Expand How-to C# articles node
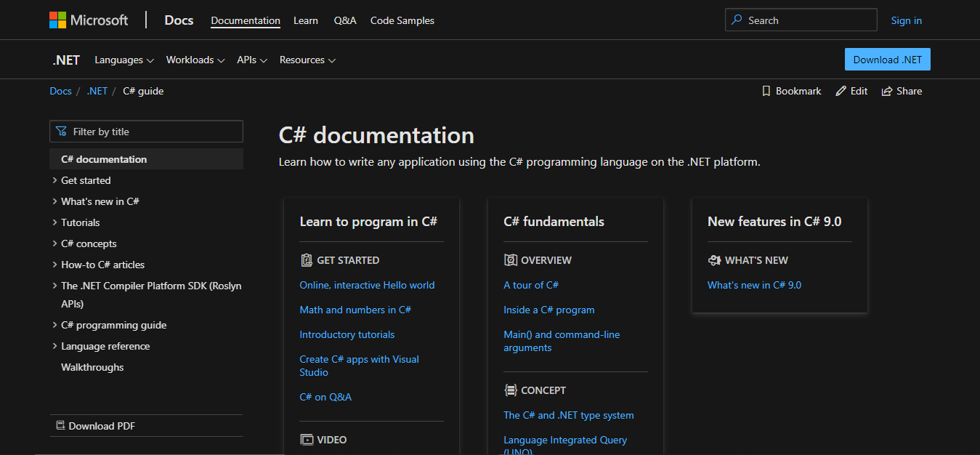Viewport: 980px width, 455px height. point(54,265)
